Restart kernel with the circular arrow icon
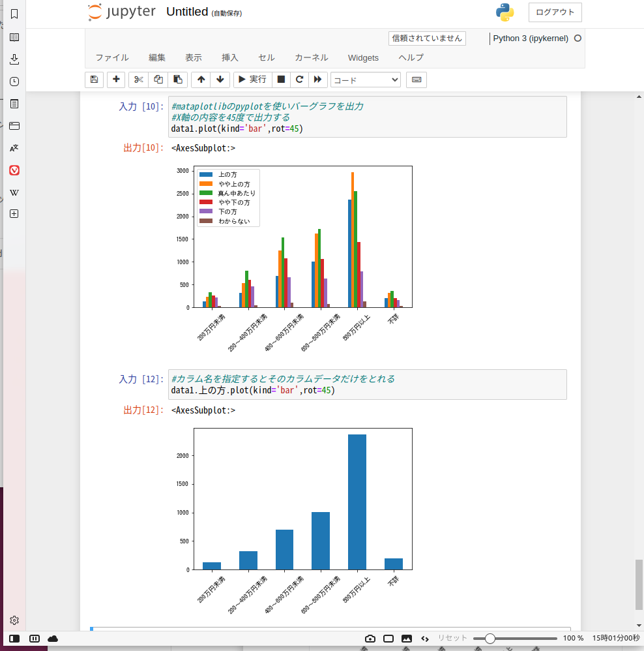 pyautogui.click(x=299, y=80)
